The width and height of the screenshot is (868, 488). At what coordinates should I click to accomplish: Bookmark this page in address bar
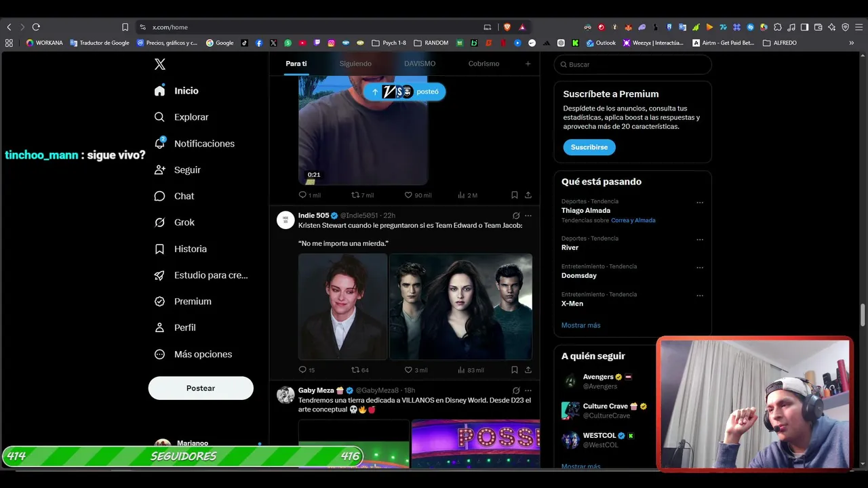point(125,27)
